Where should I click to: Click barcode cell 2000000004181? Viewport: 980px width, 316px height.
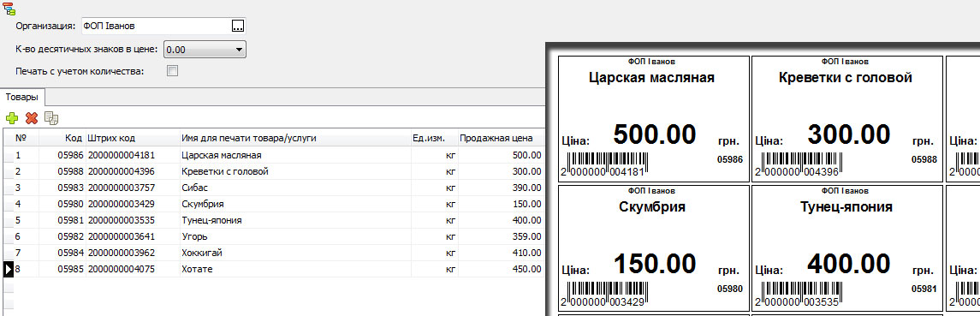click(x=133, y=155)
